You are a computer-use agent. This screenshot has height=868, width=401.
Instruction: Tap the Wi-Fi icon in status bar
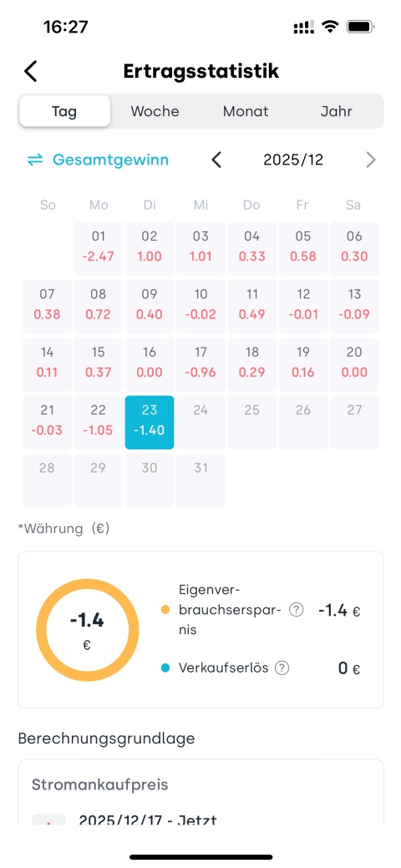(x=331, y=27)
